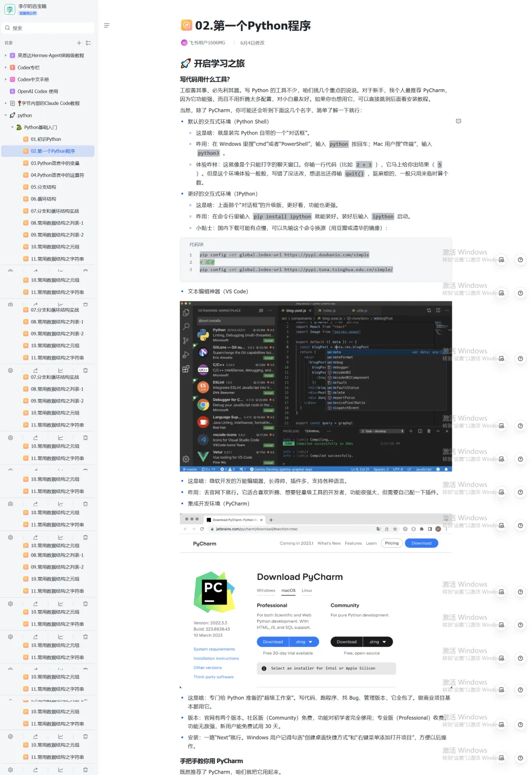Screen dimensions: 532x775
Task: Open the index.js editor tab in VS Code
Action: [327, 311]
